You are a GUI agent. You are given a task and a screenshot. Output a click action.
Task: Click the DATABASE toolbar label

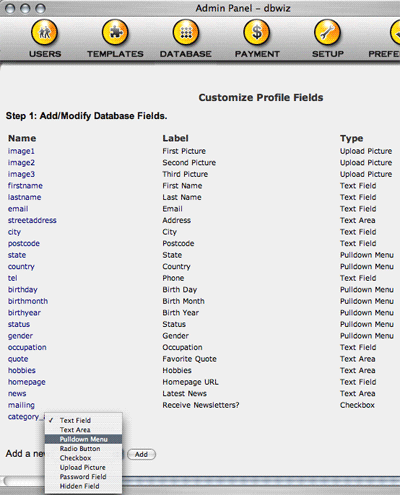pos(186,54)
